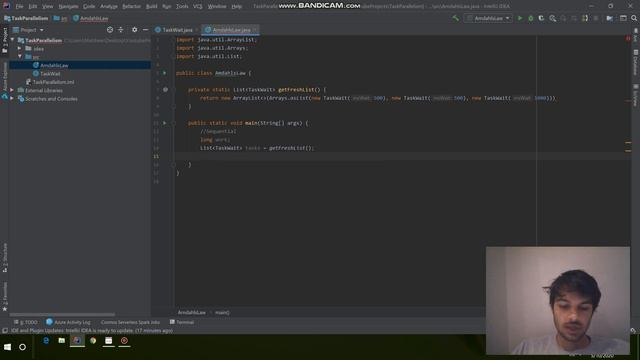
Task: Open the Refactor menu
Action: (x=131, y=6)
